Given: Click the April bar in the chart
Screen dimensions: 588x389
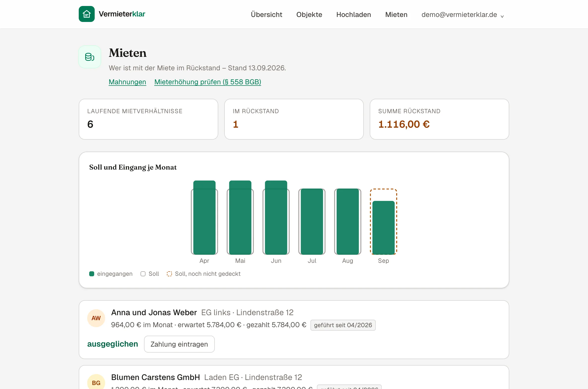Looking at the screenshot, I should (x=204, y=217).
